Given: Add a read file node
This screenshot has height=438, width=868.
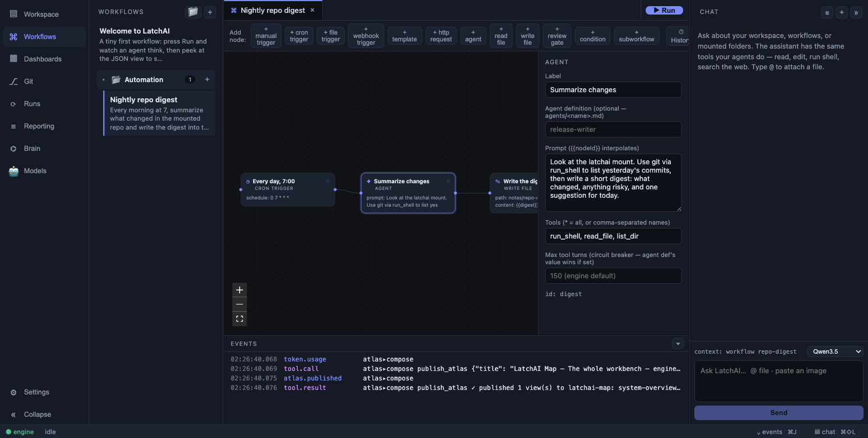Looking at the screenshot, I should [x=501, y=36].
